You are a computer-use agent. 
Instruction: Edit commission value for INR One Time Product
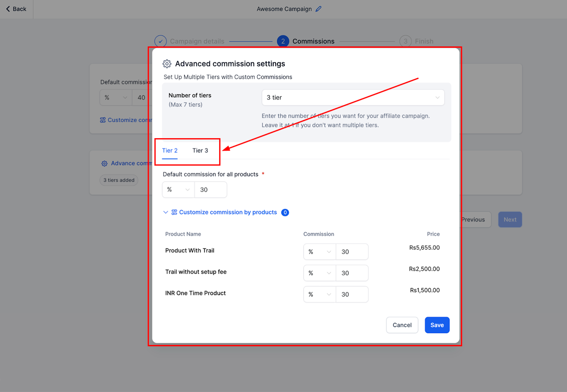point(352,294)
